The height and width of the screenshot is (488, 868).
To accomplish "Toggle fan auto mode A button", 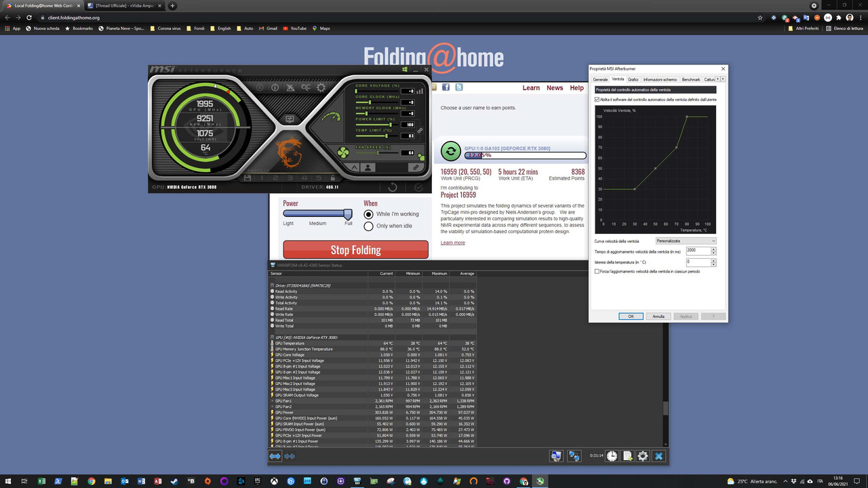I will click(354, 167).
